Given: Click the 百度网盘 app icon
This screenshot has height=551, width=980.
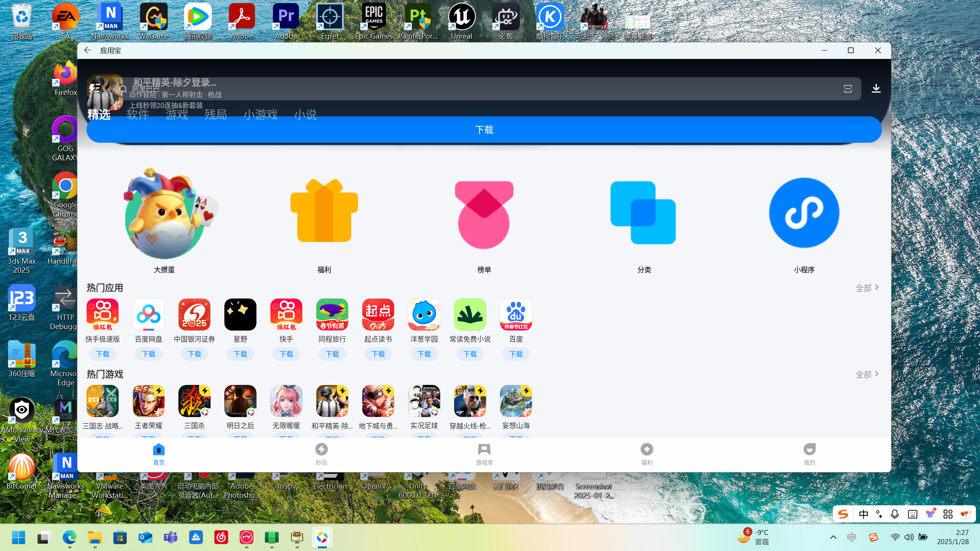Looking at the screenshot, I should (149, 315).
